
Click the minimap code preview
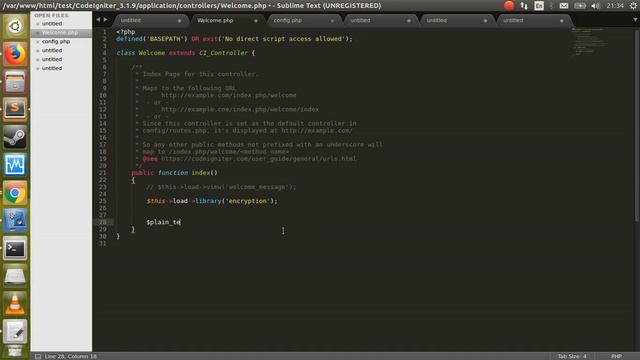tap(590, 42)
